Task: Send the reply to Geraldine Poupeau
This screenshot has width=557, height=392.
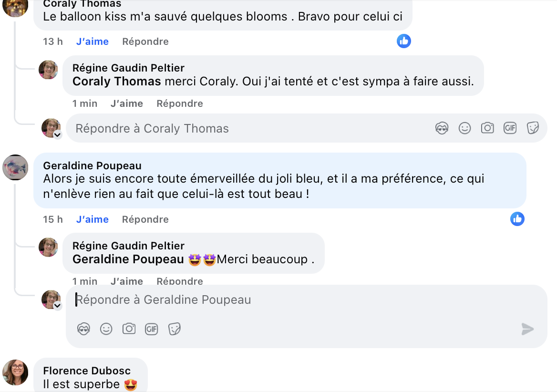Action: click(x=527, y=329)
